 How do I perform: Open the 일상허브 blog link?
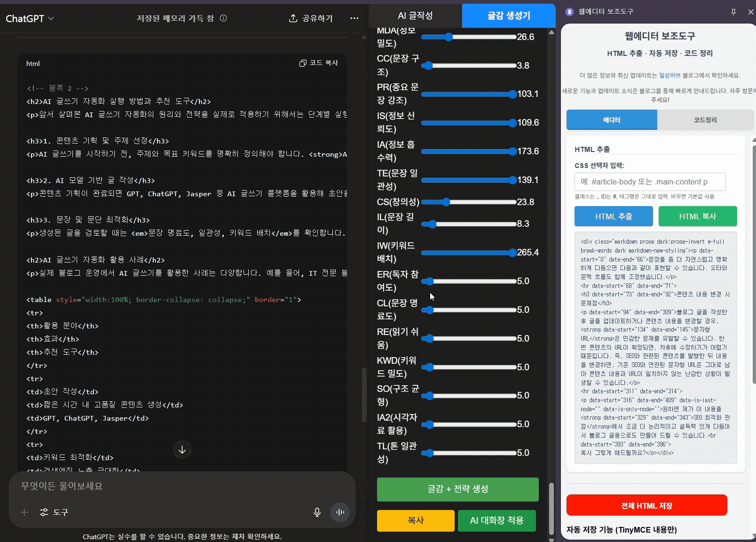point(669,75)
